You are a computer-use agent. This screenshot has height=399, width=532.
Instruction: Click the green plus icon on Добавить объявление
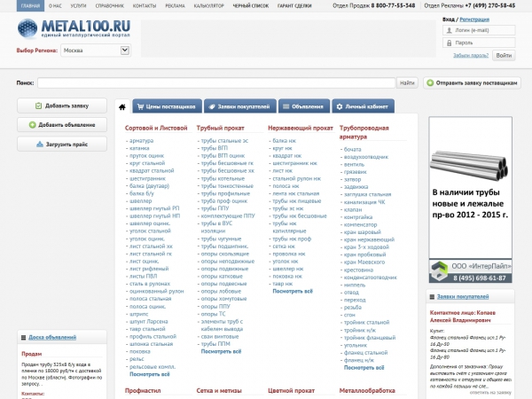coord(32,125)
